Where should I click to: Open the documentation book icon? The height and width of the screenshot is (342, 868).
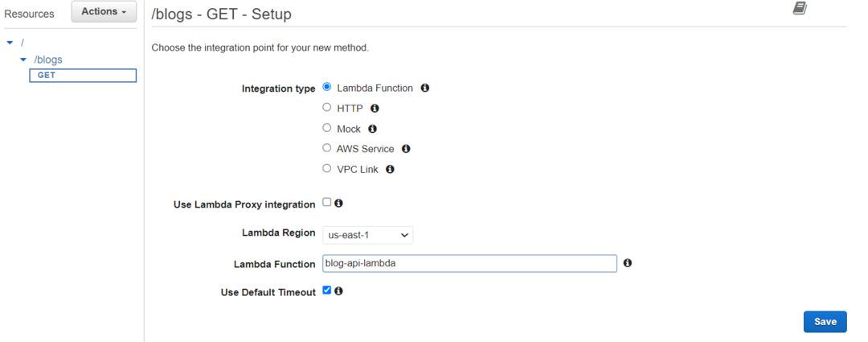click(x=799, y=9)
